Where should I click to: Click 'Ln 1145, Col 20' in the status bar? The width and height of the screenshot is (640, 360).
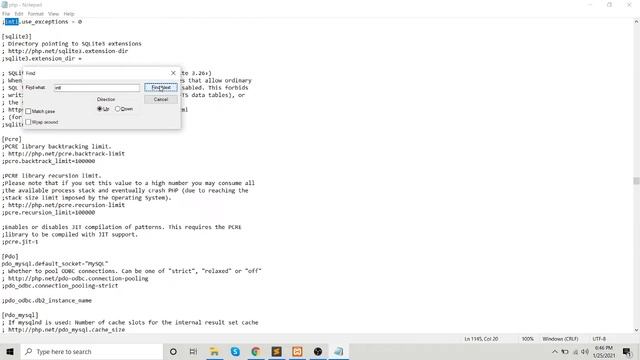click(481, 339)
